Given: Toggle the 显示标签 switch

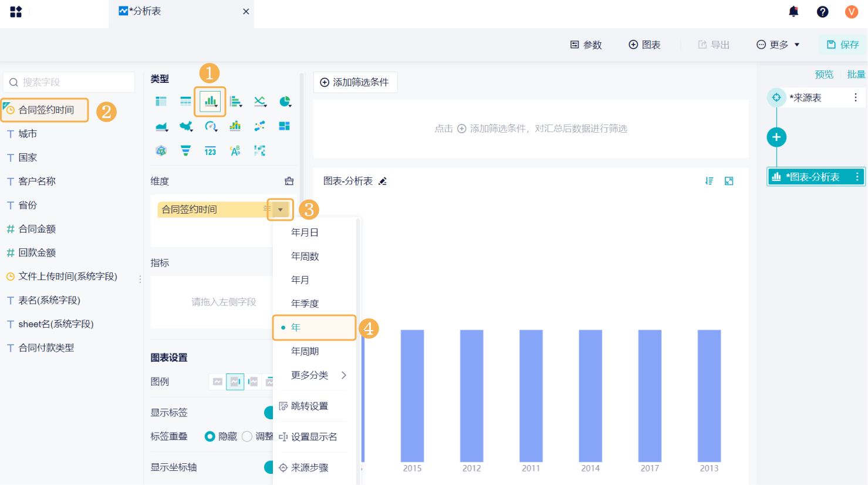Looking at the screenshot, I should point(269,413).
